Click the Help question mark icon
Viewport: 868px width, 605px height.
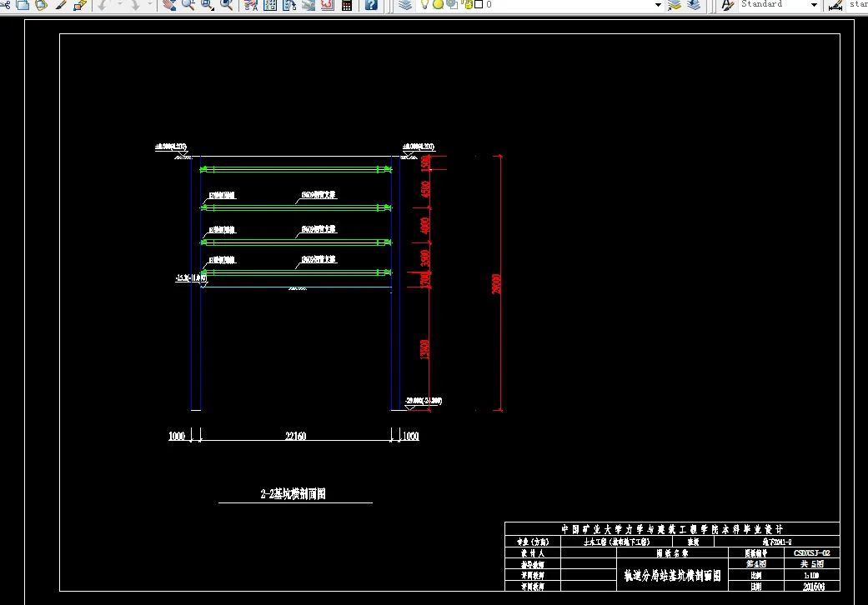pyautogui.click(x=371, y=4)
